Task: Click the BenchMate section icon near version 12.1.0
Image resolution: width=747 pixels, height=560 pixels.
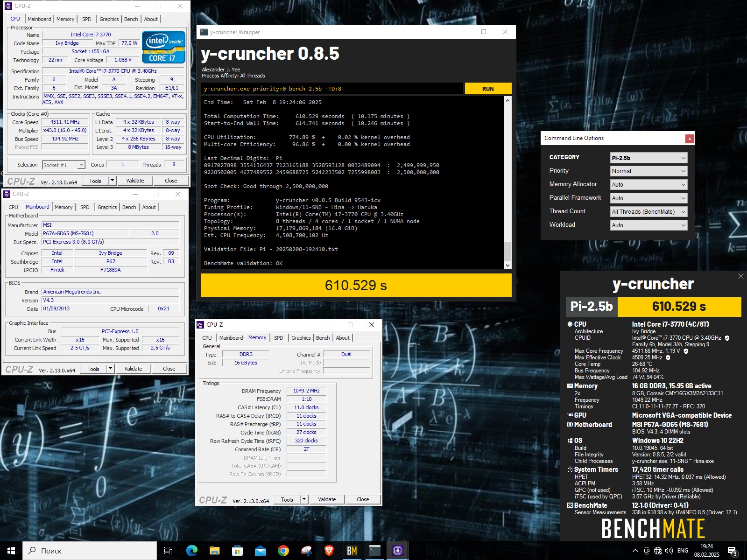Action: point(570,505)
